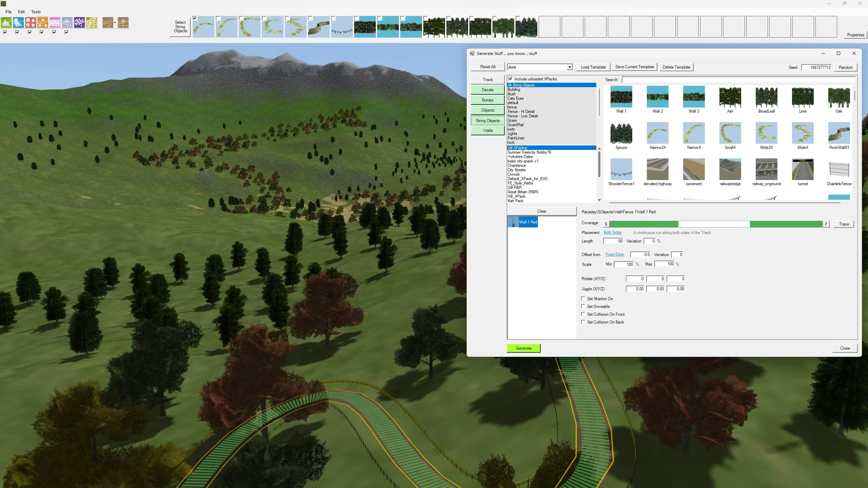Enable Set Collision On Front checkbox

tap(583, 314)
